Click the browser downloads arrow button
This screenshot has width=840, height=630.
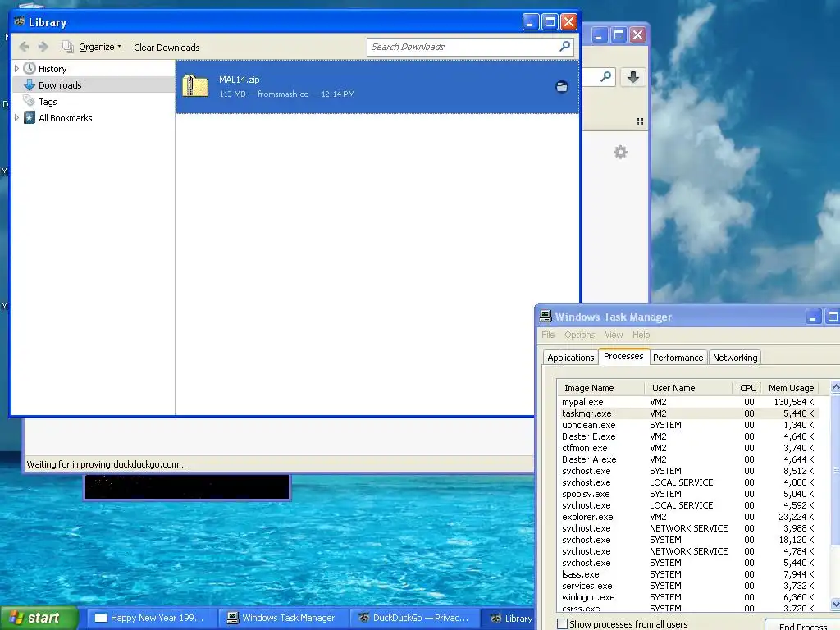pyautogui.click(x=632, y=77)
